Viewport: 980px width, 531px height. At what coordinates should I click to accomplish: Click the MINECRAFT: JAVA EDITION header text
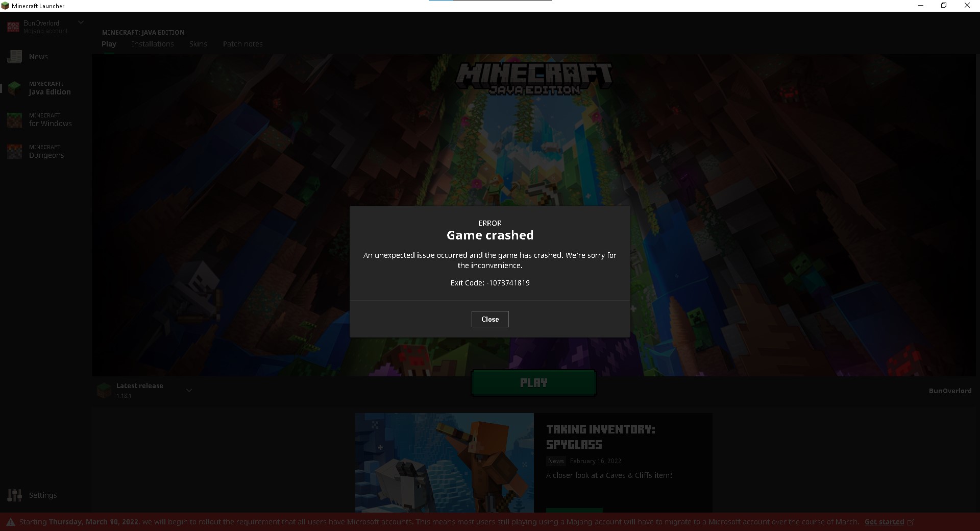coord(143,32)
